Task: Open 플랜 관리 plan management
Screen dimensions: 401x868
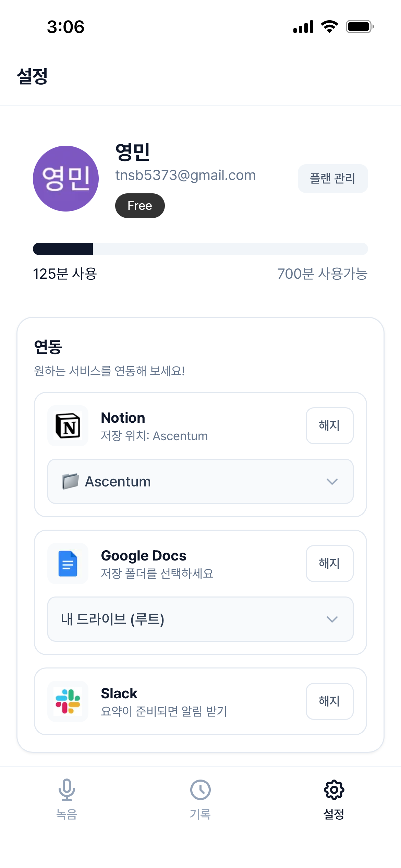Action: point(333,179)
